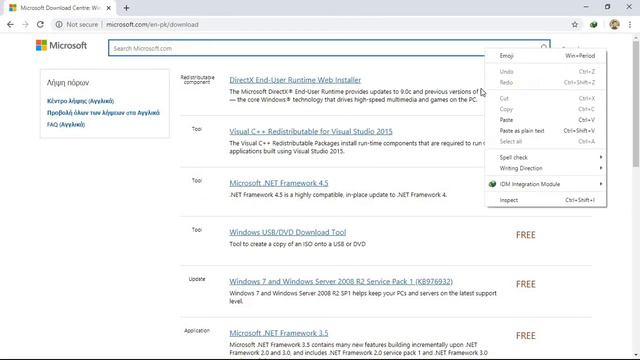Click FAQ (Αγγλικά) sidebar link
The image size is (640, 360).
coord(66,124)
